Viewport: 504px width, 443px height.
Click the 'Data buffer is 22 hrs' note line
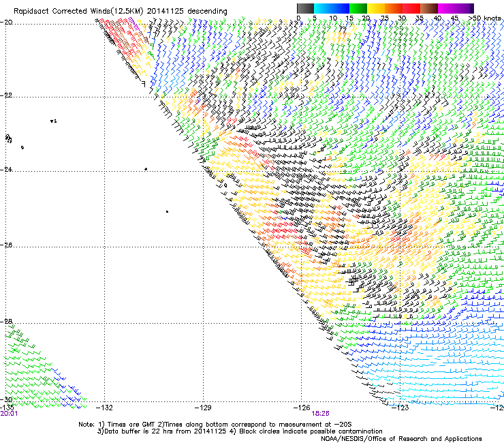click(240, 431)
